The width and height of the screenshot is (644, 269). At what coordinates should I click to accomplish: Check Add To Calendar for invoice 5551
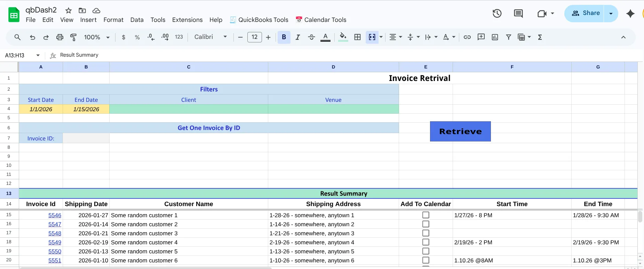point(426,260)
